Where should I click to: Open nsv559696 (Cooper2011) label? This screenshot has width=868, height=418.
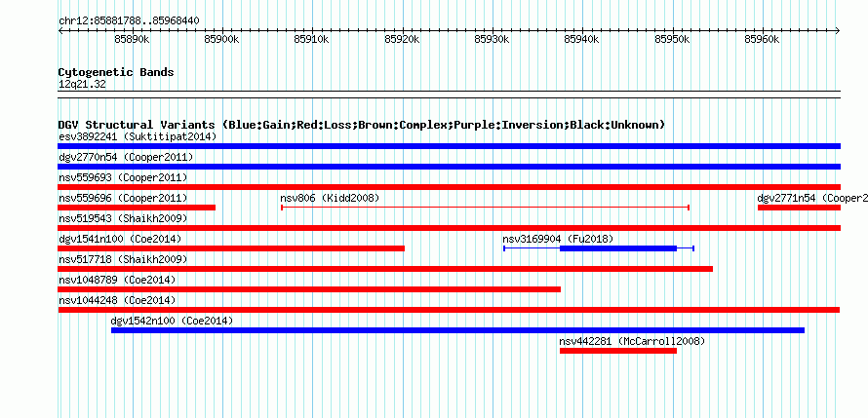click(123, 198)
